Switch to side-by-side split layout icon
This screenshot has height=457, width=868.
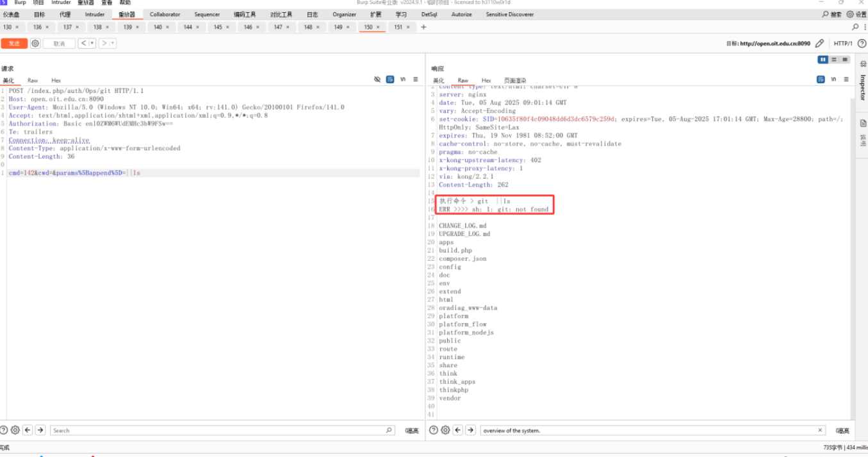(x=823, y=60)
